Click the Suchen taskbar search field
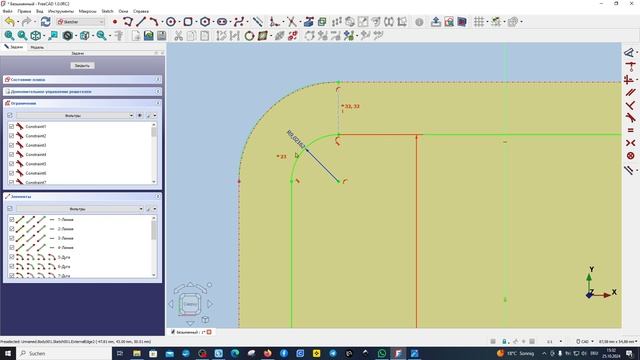Screen dimensions: 640x360 tap(64, 353)
